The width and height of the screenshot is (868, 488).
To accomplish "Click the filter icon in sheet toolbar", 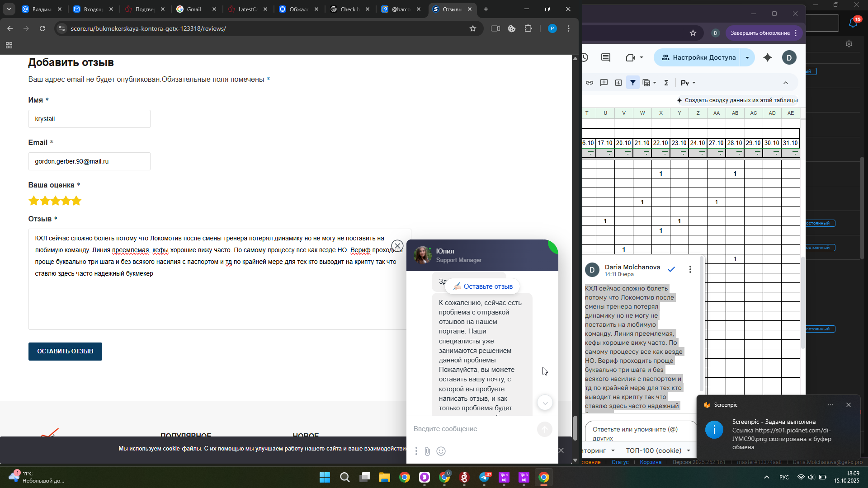I will pos(633,83).
